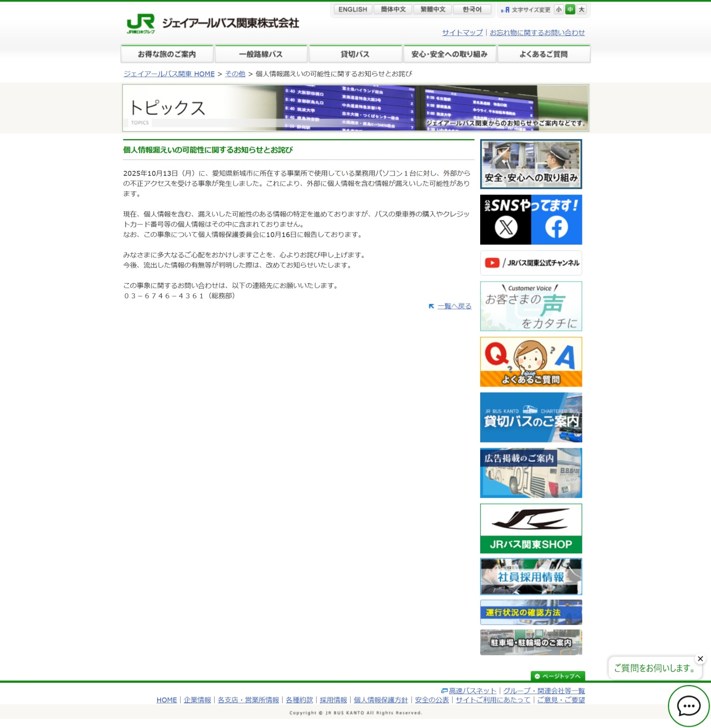Click the 一覧へ戻る link

click(454, 306)
